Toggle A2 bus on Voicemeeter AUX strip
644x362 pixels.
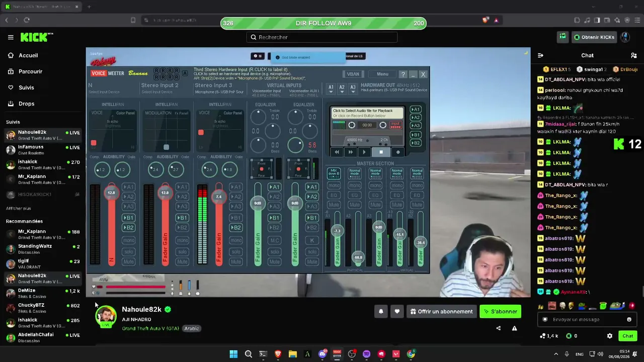(312, 197)
